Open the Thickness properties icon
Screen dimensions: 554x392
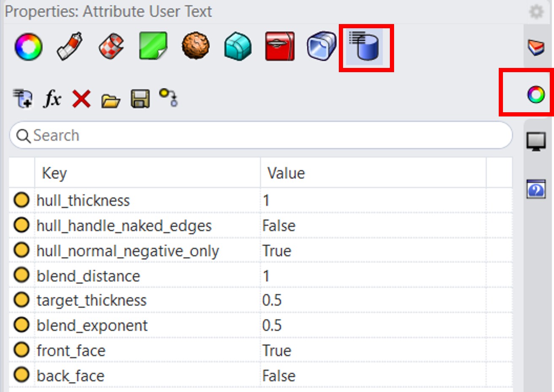(322, 46)
